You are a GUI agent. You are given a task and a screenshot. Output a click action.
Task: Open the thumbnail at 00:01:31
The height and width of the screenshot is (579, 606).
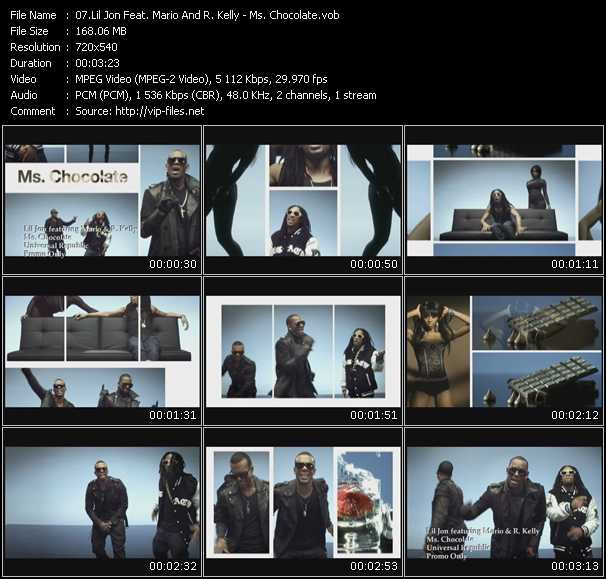[x=102, y=351]
